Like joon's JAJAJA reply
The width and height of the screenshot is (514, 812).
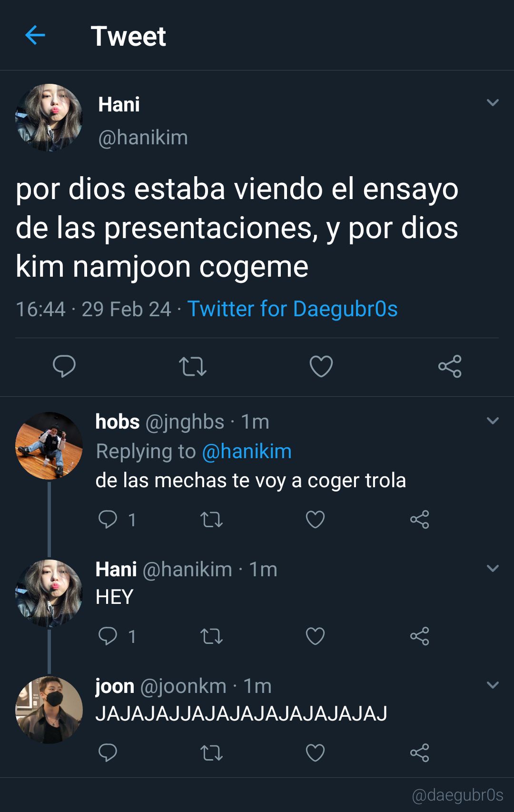[x=315, y=752]
